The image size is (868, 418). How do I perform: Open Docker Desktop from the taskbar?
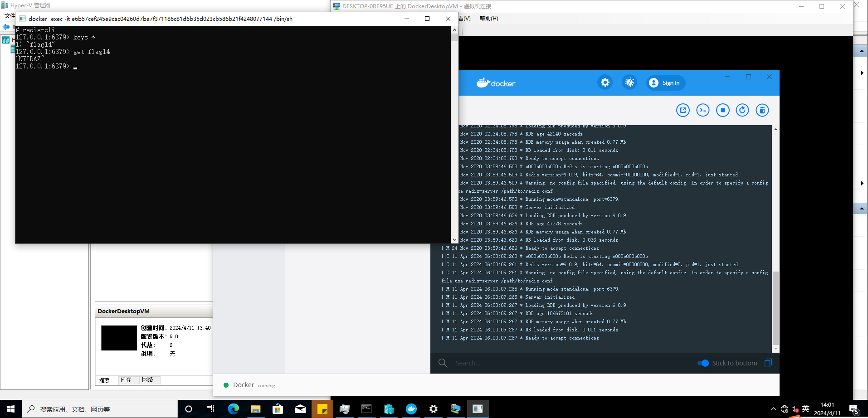(x=411, y=409)
